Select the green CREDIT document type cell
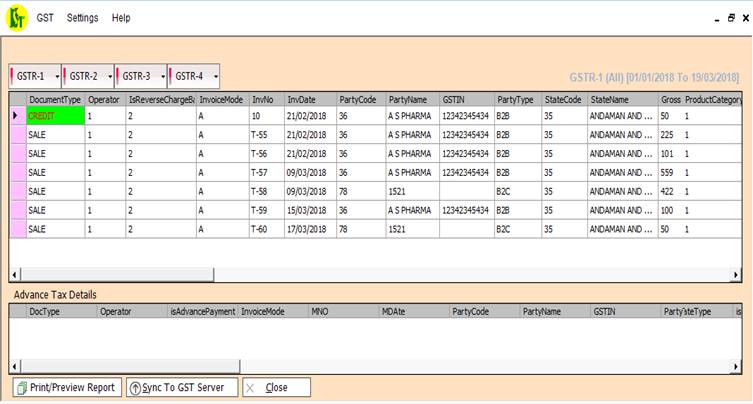Image resolution: width=753 pixels, height=404 pixels. 54,116
